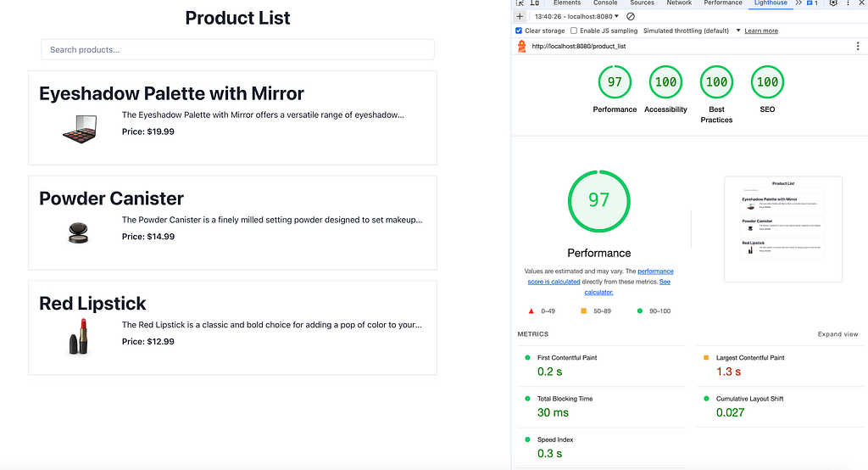This screenshot has height=470, width=868.
Task: Switch to the Console tab
Action: (605, 3)
